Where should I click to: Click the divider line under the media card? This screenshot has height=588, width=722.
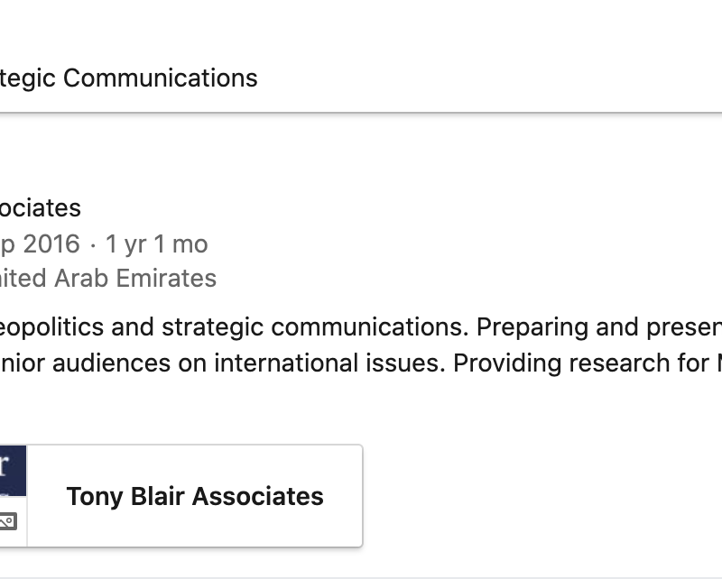361,578
